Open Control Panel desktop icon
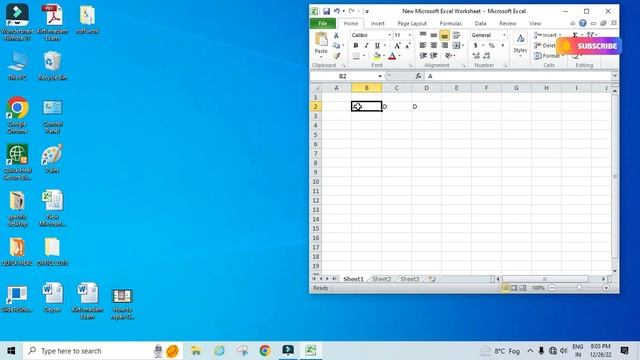Screen dimensions: 640x360 (52, 116)
